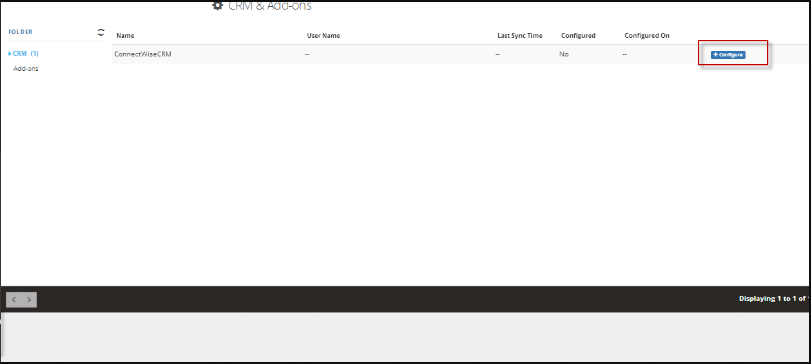The width and height of the screenshot is (811, 364).
Task: Click the Configured On column header
Action: (647, 36)
